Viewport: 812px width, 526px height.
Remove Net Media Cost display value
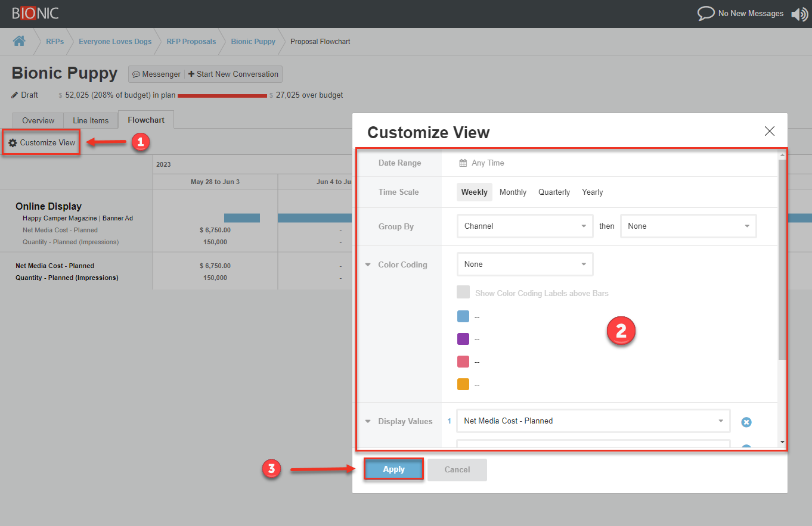pyautogui.click(x=746, y=422)
